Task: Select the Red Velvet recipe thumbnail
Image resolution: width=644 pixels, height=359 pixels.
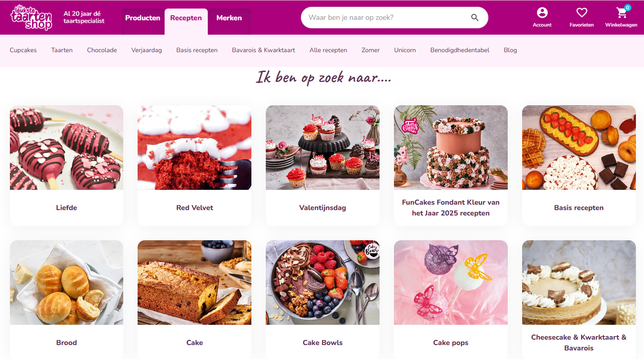Action: pyautogui.click(x=194, y=148)
